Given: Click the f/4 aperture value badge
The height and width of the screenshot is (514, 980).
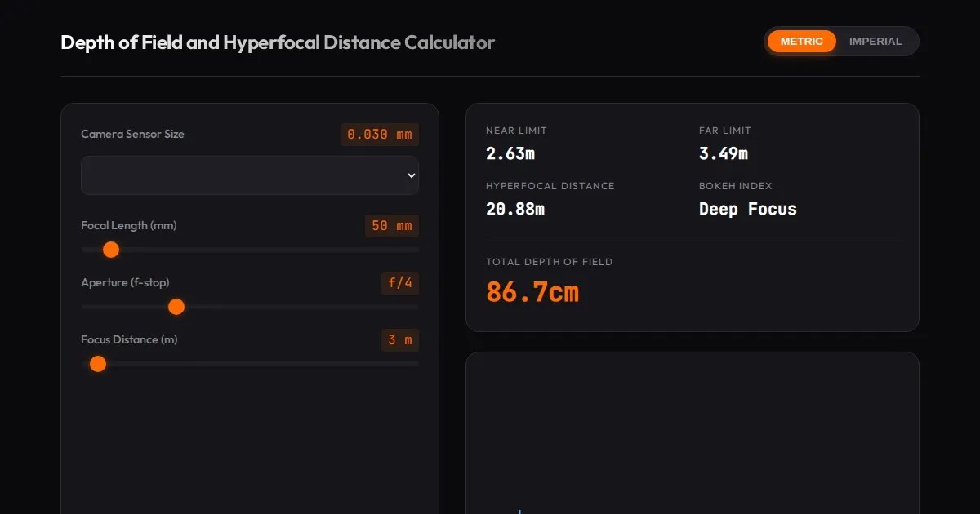Looking at the screenshot, I should [400, 283].
